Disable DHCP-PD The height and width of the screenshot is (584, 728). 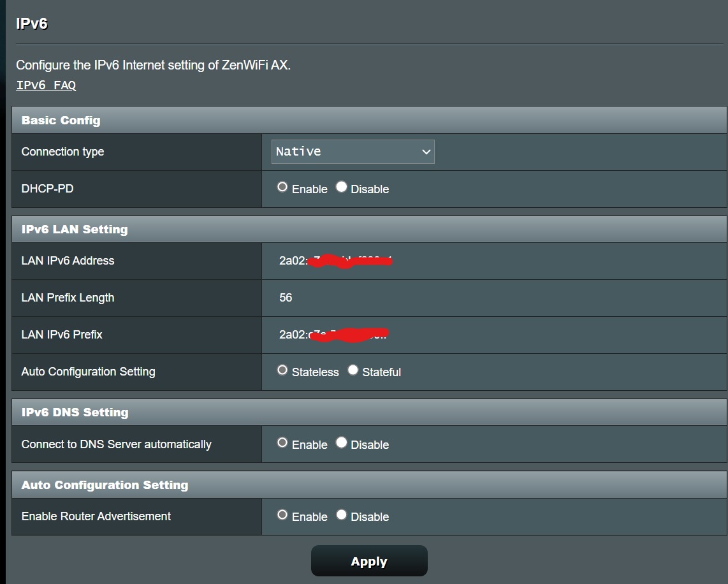tap(341, 187)
